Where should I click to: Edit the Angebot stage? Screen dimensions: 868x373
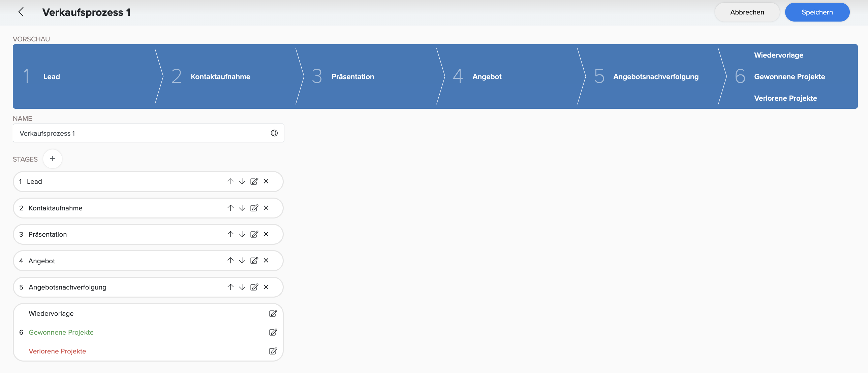254,260
